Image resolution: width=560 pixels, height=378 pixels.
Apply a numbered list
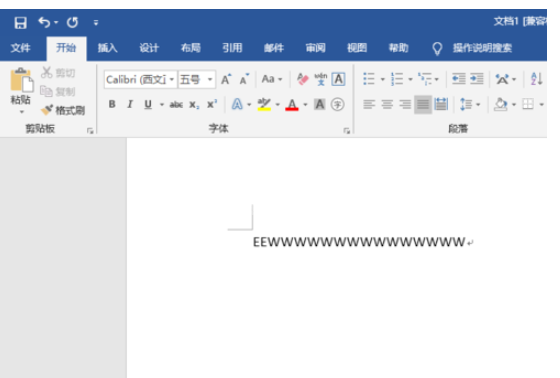pyautogui.click(x=397, y=79)
